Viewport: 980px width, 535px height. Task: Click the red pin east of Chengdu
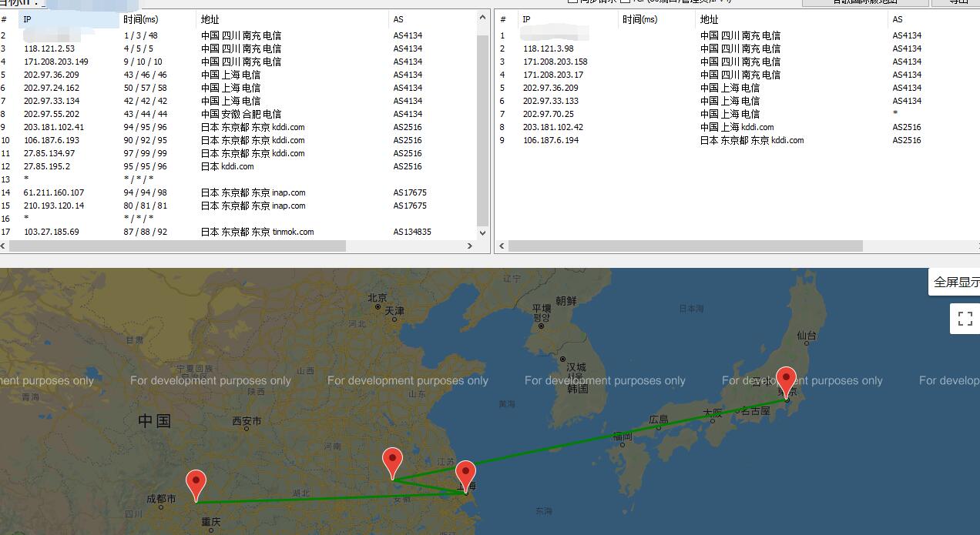196,484
